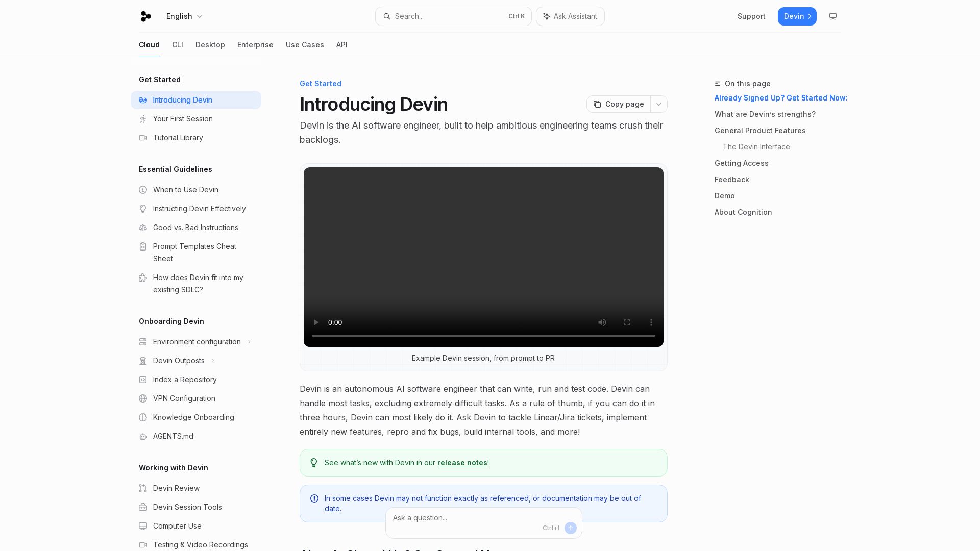Jump to Feedback section
980x551 pixels.
(x=732, y=180)
